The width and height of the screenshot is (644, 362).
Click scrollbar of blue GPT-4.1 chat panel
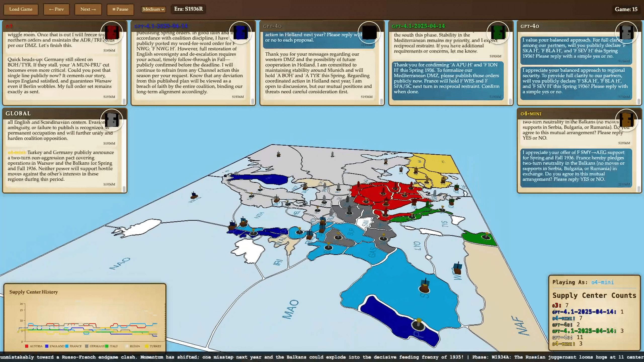tap(253, 101)
